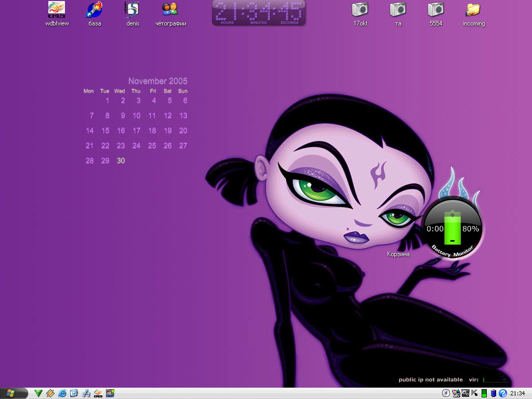The width and height of the screenshot is (532, 399).
Task: Select day 15 in the calendar
Action: click(105, 130)
